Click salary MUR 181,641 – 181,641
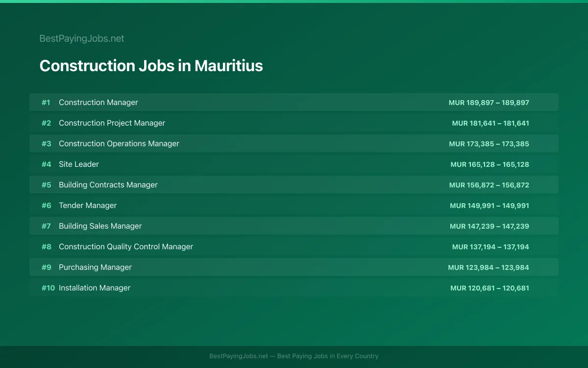The image size is (588, 368). tap(490, 123)
